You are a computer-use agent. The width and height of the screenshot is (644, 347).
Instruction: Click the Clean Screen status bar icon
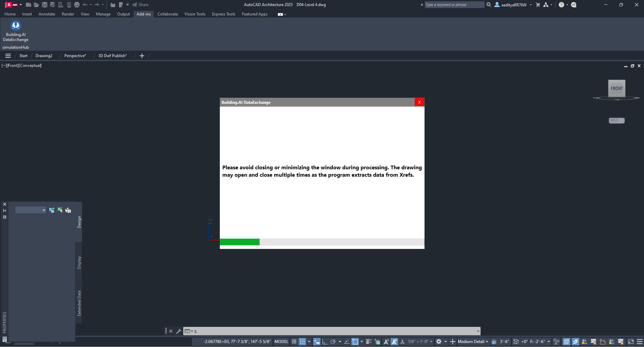click(x=631, y=342)
